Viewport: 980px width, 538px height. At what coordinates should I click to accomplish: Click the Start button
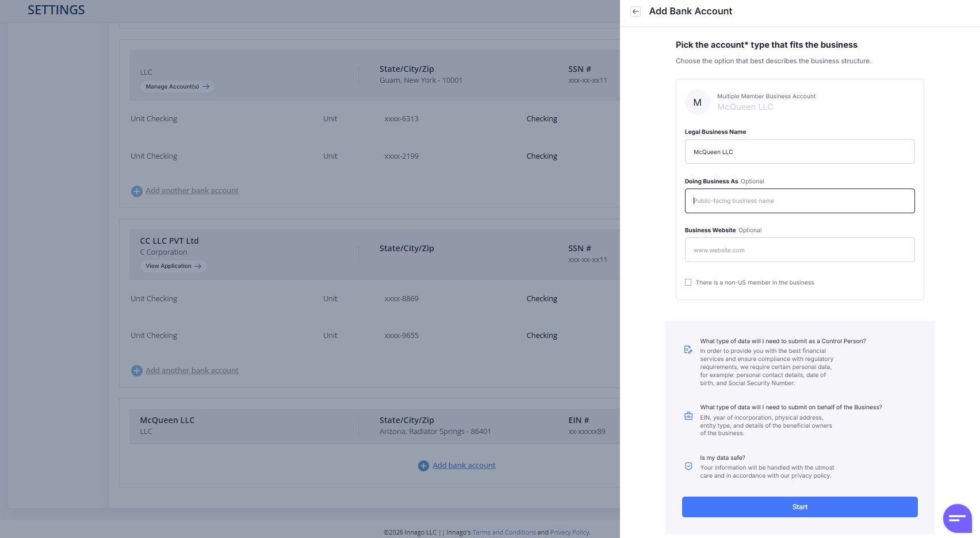coord(799,507)
